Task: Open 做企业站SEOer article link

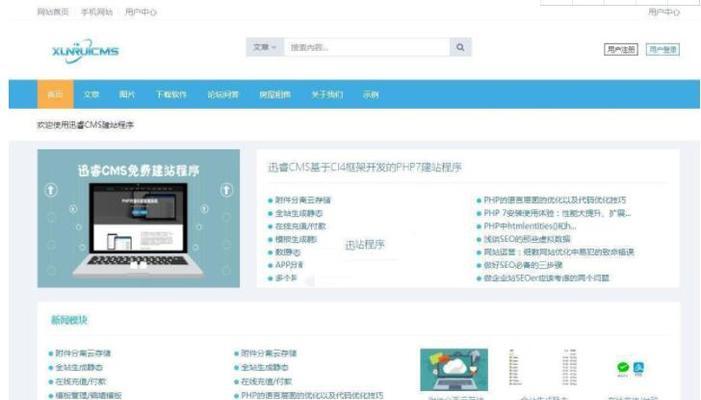Action: coord(546,278)
